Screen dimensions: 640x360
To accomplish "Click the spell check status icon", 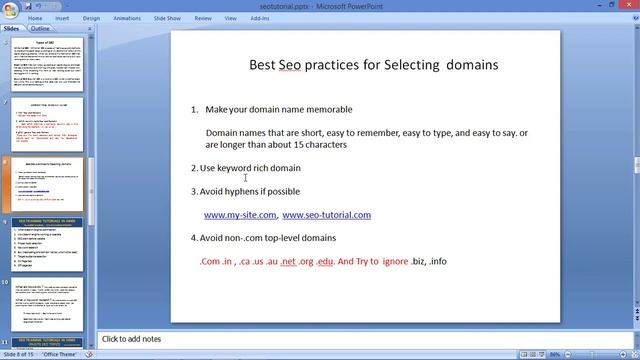I will (89, 354).
